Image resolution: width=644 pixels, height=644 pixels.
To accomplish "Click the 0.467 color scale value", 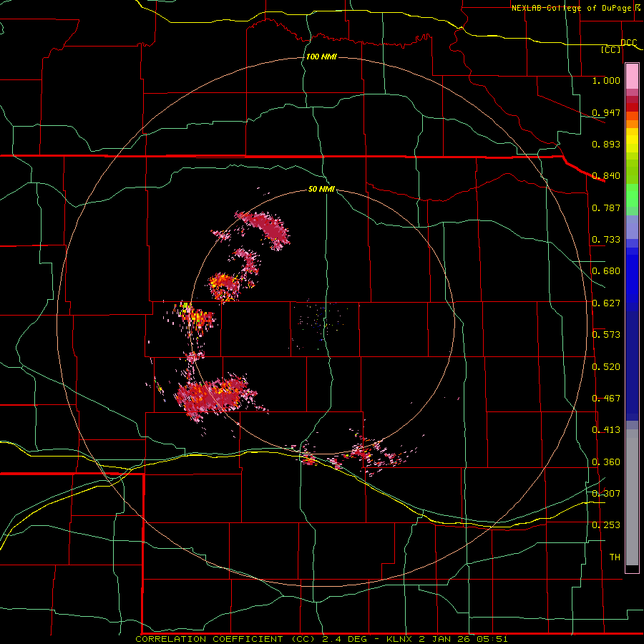I will point(606,399).
